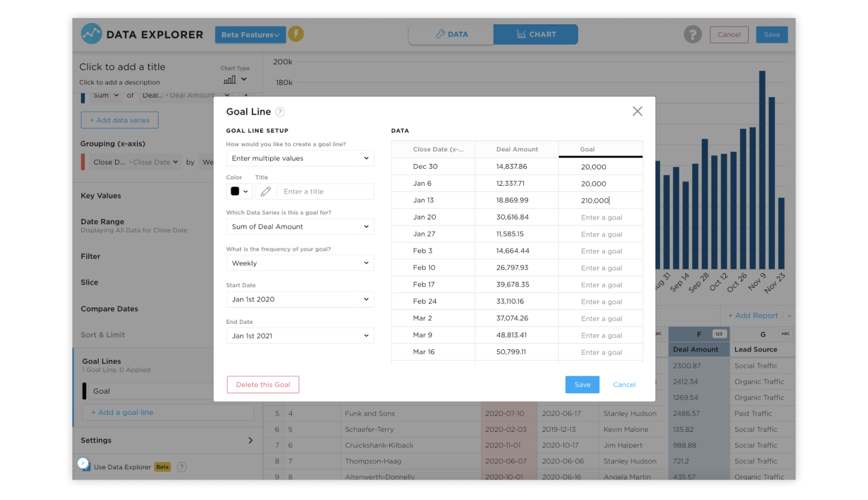
Task: Click the Data Explorer logo icon
Action: (91, 34)
